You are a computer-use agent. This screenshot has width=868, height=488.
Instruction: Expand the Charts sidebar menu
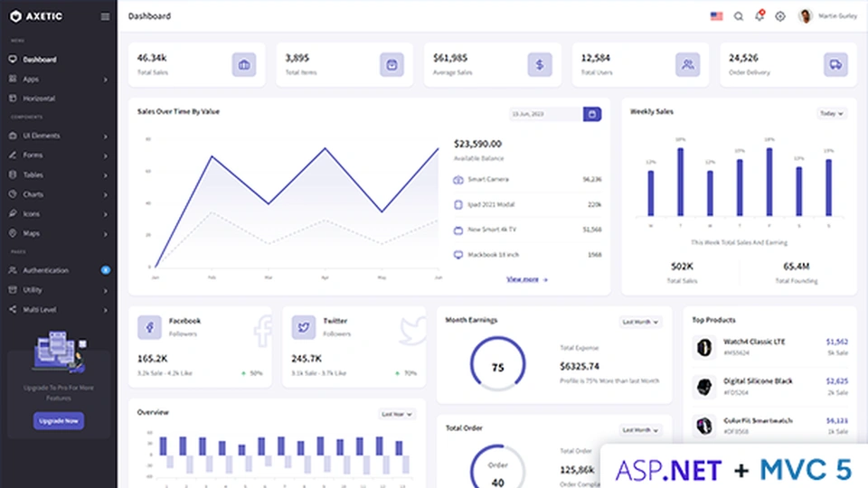(x=59, y=194)
